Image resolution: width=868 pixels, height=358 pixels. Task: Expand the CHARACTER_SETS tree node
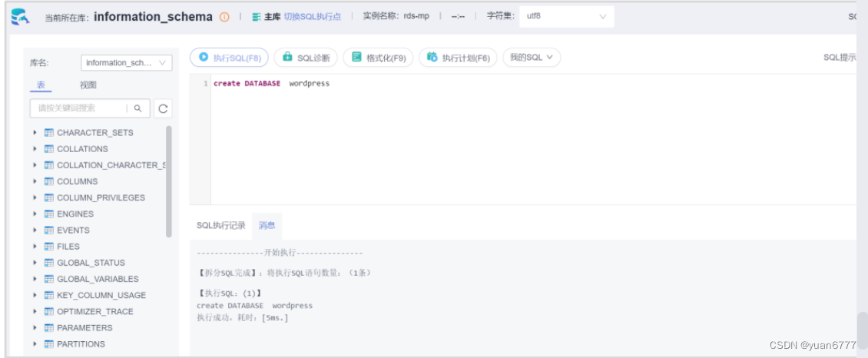point(35,133)
